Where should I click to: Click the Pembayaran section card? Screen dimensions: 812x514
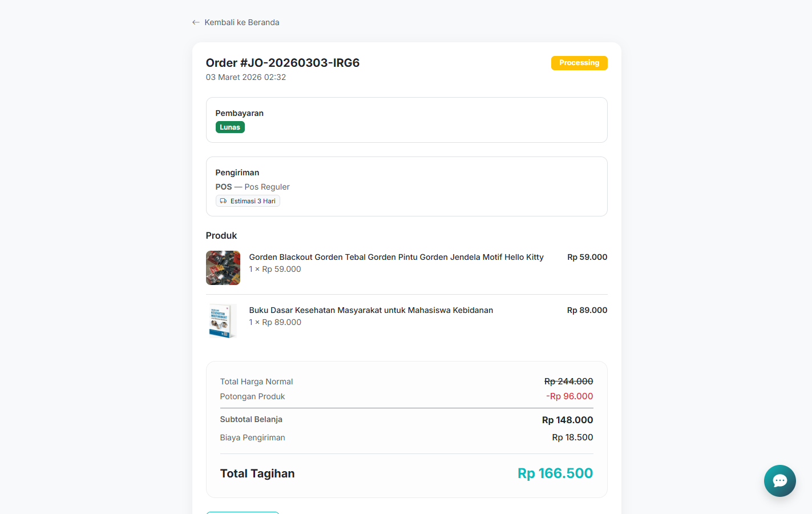point(406,120)
